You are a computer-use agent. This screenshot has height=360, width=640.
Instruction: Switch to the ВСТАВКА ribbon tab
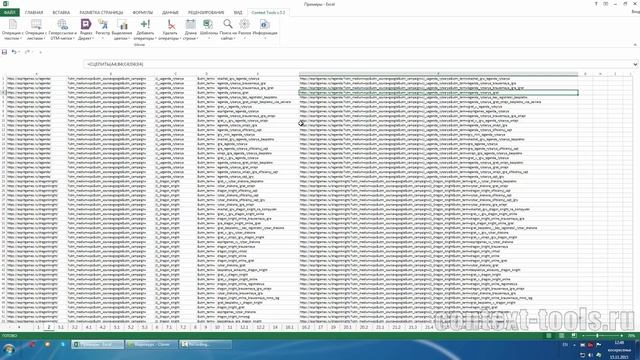tap(61, 12)
